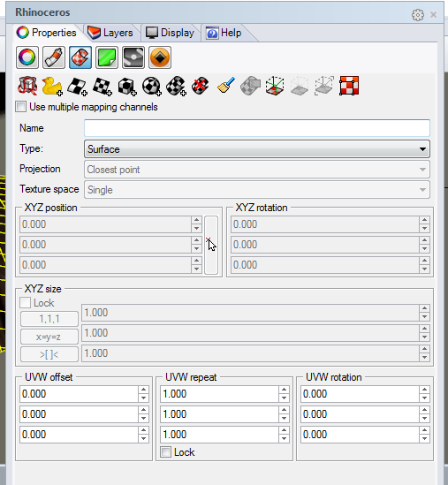Click the second UVW rotation value field
Image resolution: width=448 pixels, height=485 pixels.
point(360,413)
